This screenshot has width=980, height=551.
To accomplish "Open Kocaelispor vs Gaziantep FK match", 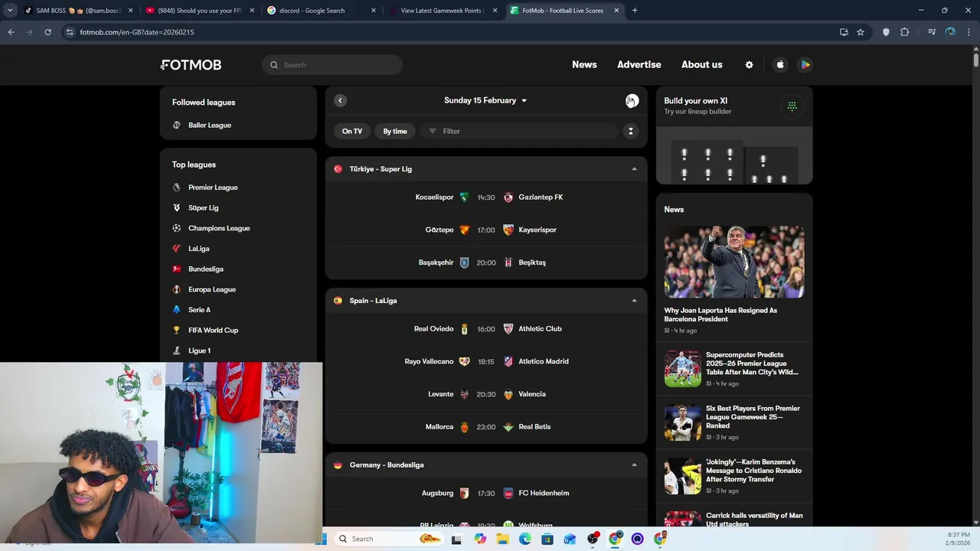I will point(486,197).
